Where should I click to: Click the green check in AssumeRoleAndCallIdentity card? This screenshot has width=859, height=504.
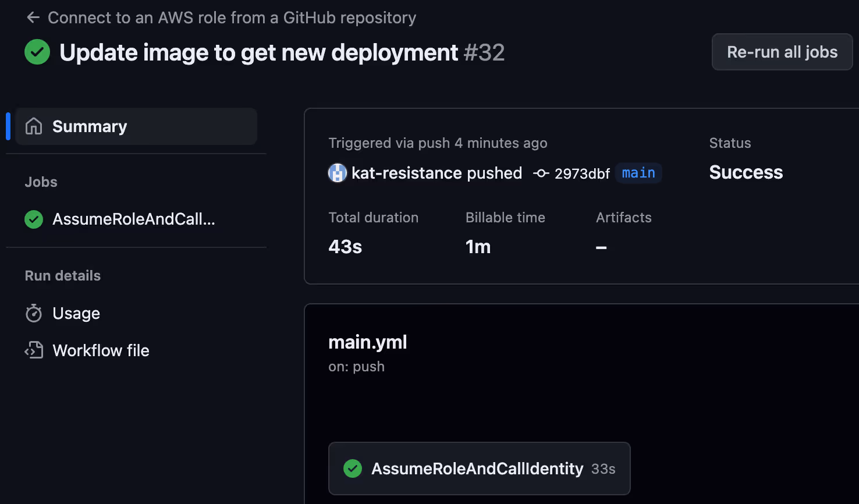[353, 468]
